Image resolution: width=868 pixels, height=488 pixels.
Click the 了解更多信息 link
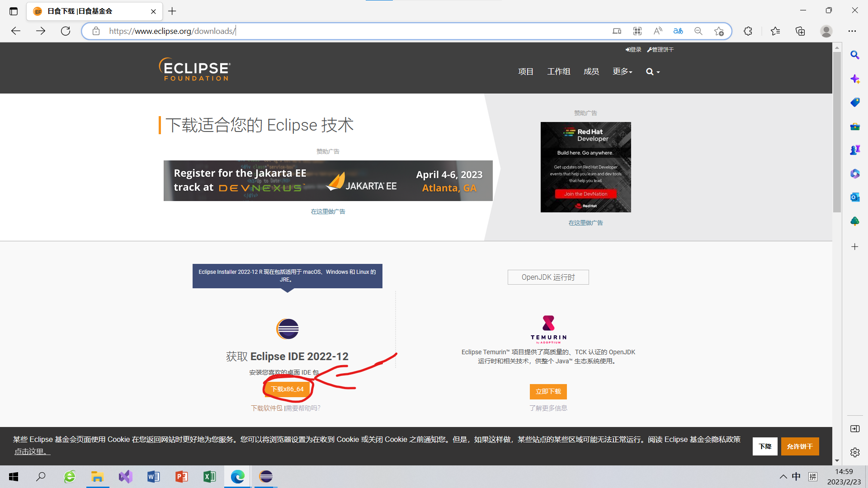[x=548, y=408]
